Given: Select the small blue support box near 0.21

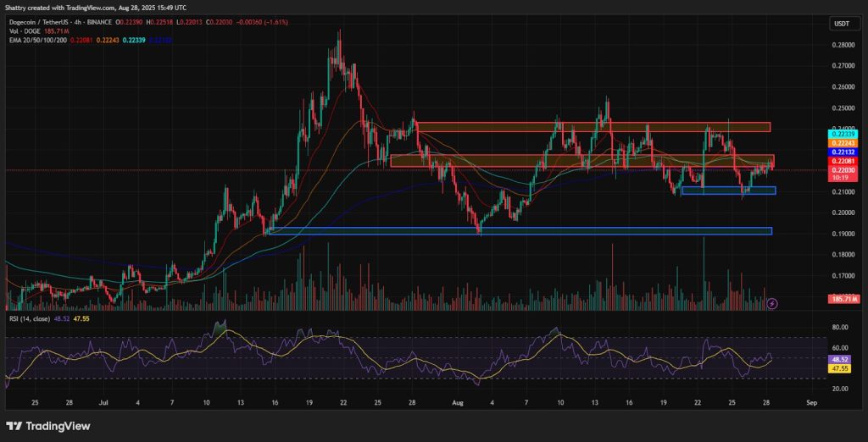Looking at the screenshot, I should coord(728,191).
